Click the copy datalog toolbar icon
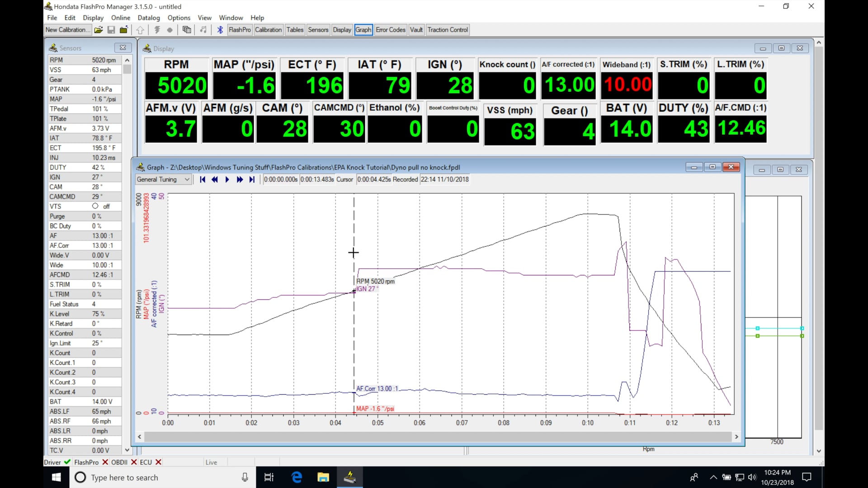868x488 pixels. [187, 30]
